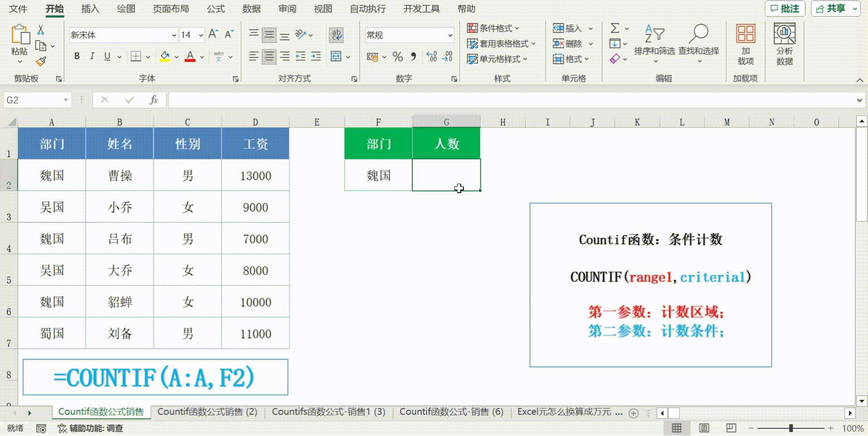Open the 文件 menu
This screenshot has width=868, height=436.
18,9
